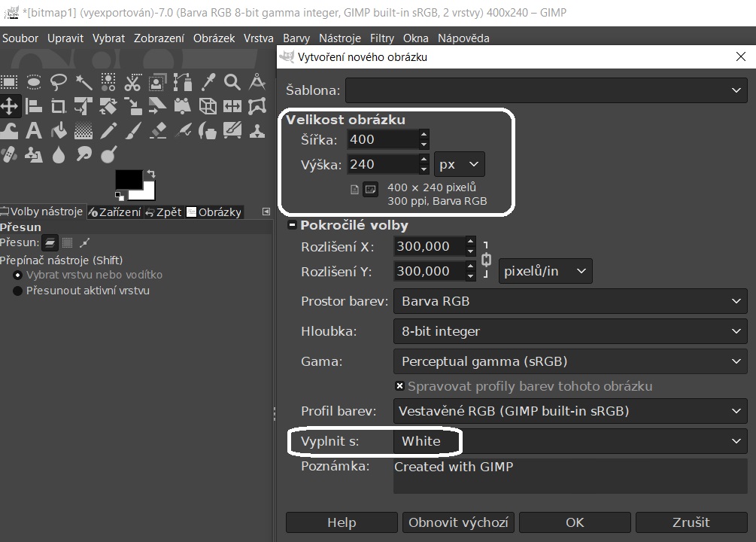This screenshot has width=756, height=542.
Task: Select the Warp Transform tool
Action: 9,131
